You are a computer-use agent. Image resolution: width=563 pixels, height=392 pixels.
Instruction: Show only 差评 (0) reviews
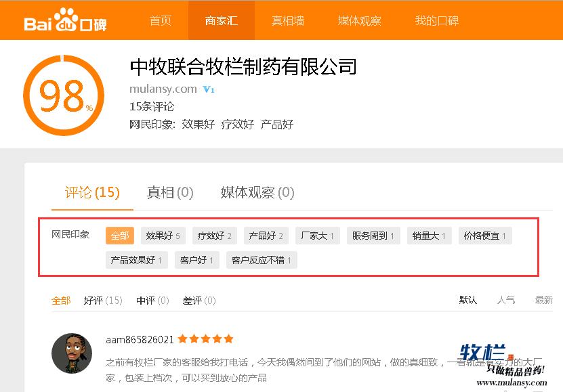(199, 301)
